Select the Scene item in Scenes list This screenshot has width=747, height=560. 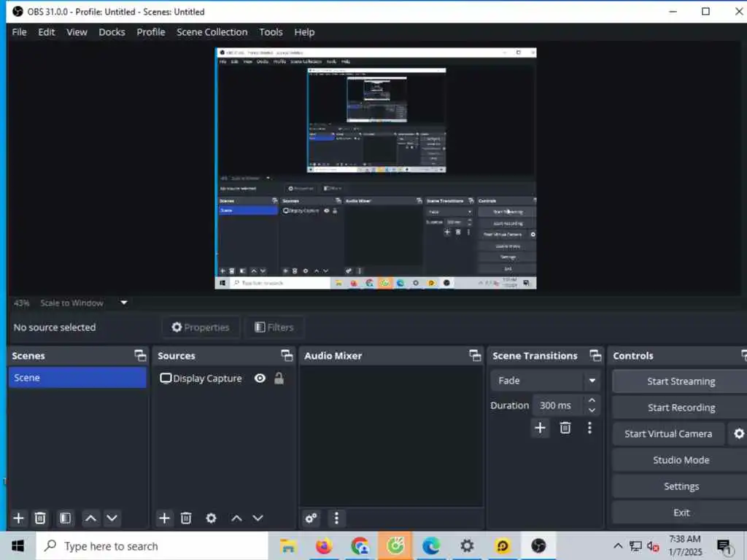[77, 378]
